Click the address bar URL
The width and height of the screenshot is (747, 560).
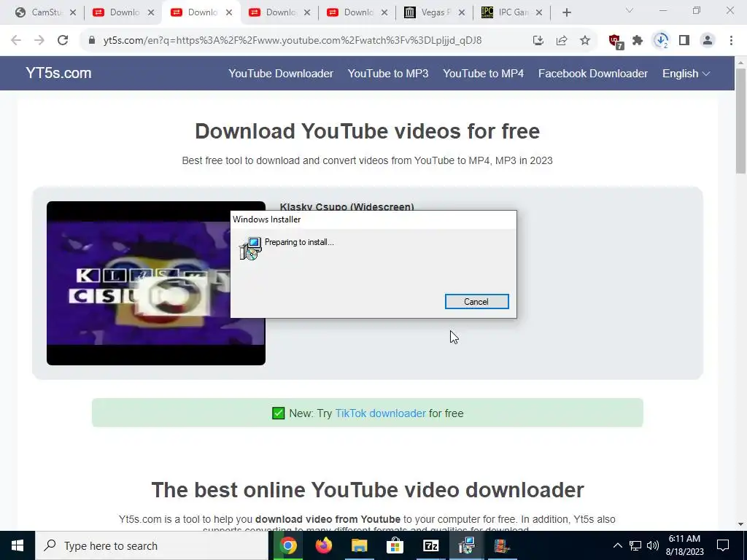[x=293, y=41]
